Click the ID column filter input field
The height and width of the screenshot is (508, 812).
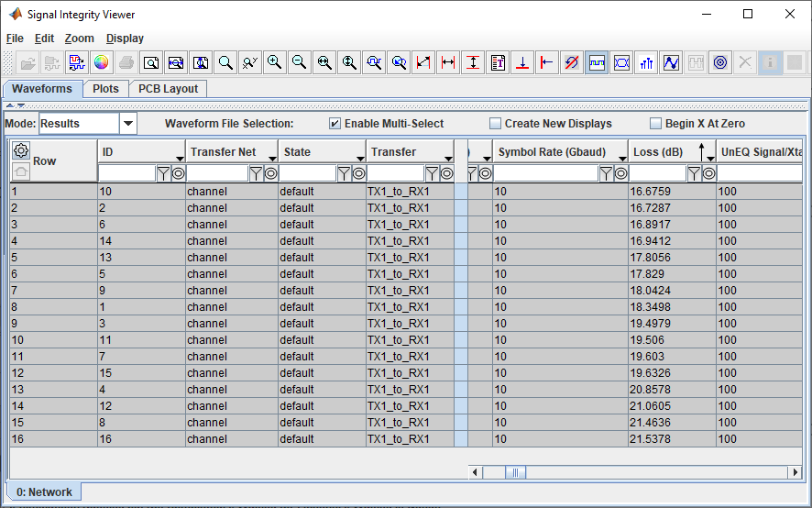coord(126,173)
